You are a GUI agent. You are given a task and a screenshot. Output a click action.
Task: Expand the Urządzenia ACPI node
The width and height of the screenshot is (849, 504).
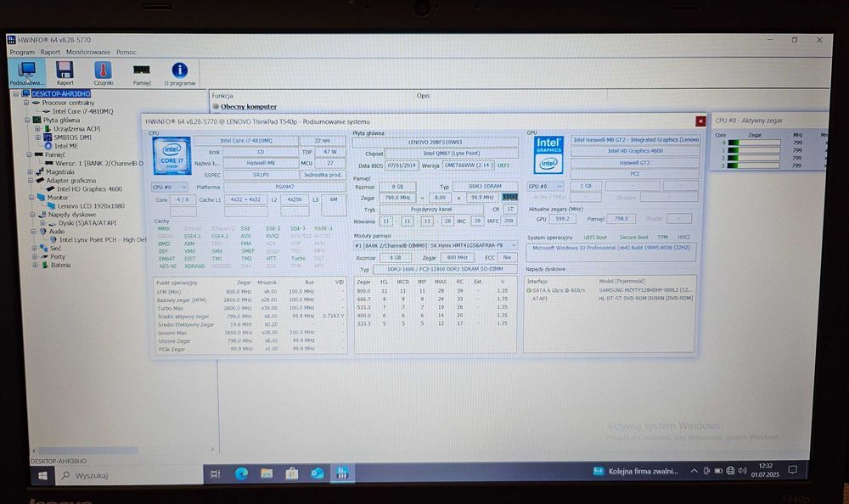tap(37, 129)
